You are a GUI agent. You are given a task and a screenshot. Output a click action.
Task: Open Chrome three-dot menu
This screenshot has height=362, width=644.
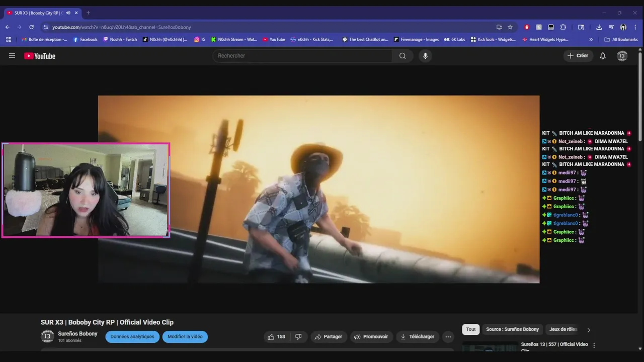pos(635,27)
